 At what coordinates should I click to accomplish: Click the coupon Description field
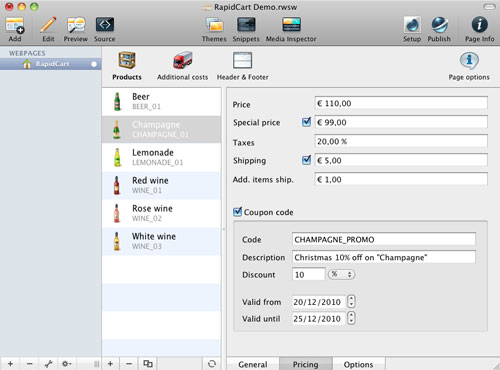click(384, 257)
